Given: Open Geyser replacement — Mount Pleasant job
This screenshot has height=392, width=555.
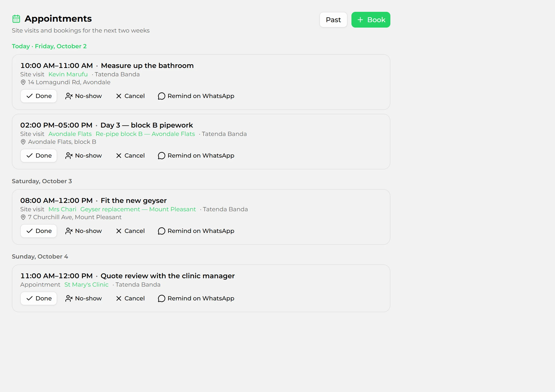Looking at the screenshot, I should 138,209.
